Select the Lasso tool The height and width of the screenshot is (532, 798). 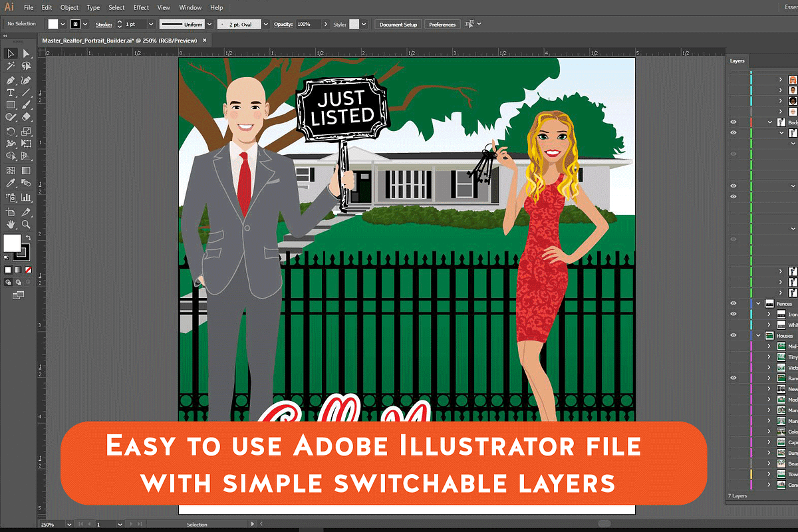click(27, 66)
